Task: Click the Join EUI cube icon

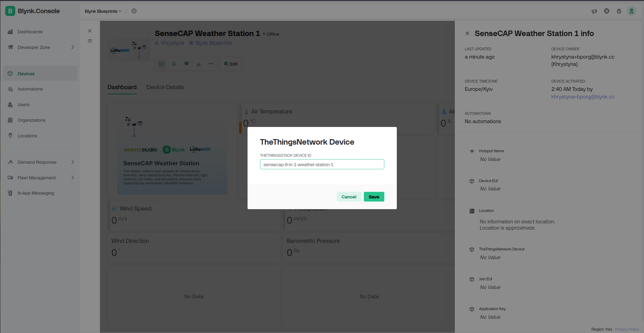Action: (x=472, y=279)
